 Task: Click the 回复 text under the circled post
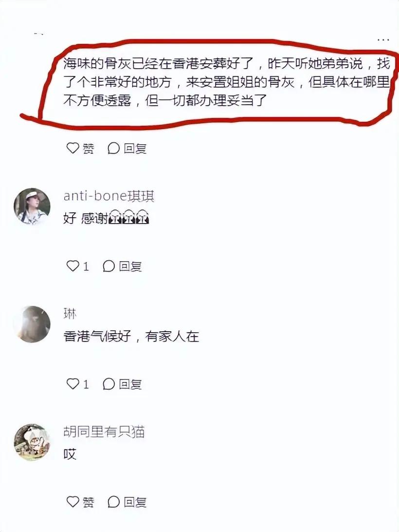135,148
